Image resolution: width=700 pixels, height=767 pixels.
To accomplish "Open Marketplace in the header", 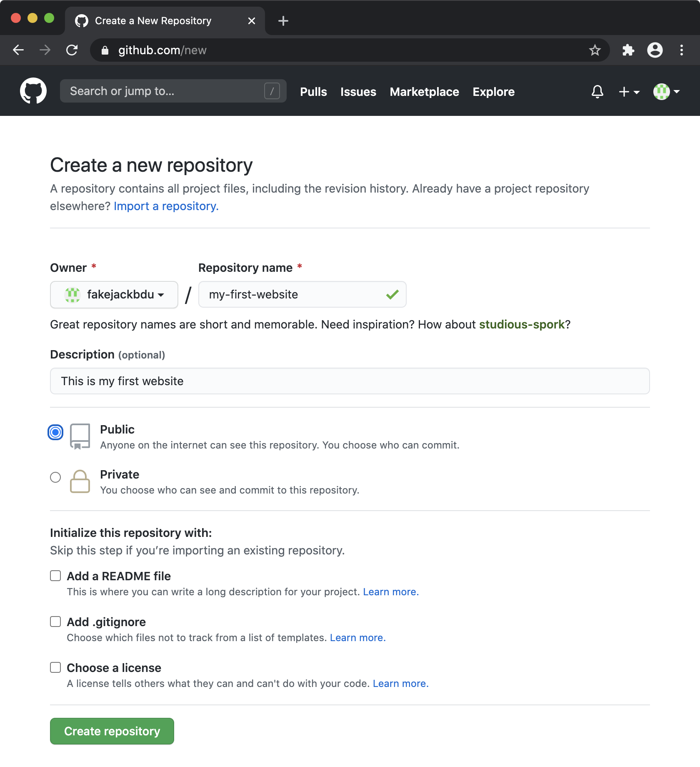I will [x=424, y=92].
